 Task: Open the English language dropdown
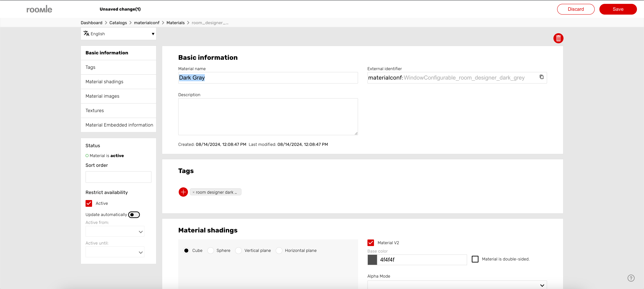tap(118, 34)
